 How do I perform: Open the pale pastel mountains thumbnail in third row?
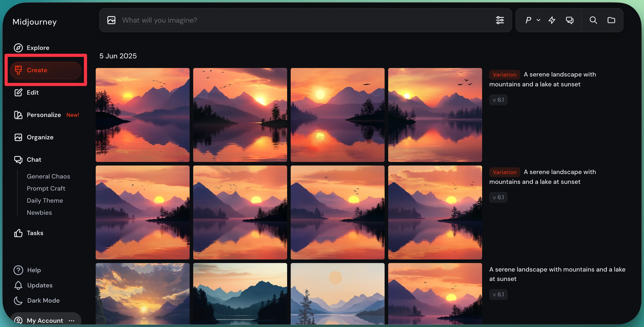click(337, 294)
